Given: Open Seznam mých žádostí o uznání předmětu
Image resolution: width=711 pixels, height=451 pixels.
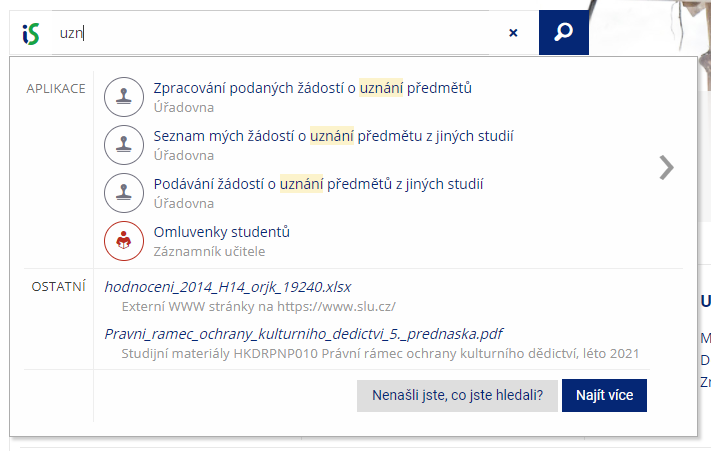Looking at the screenshot, I should point(333,136).
